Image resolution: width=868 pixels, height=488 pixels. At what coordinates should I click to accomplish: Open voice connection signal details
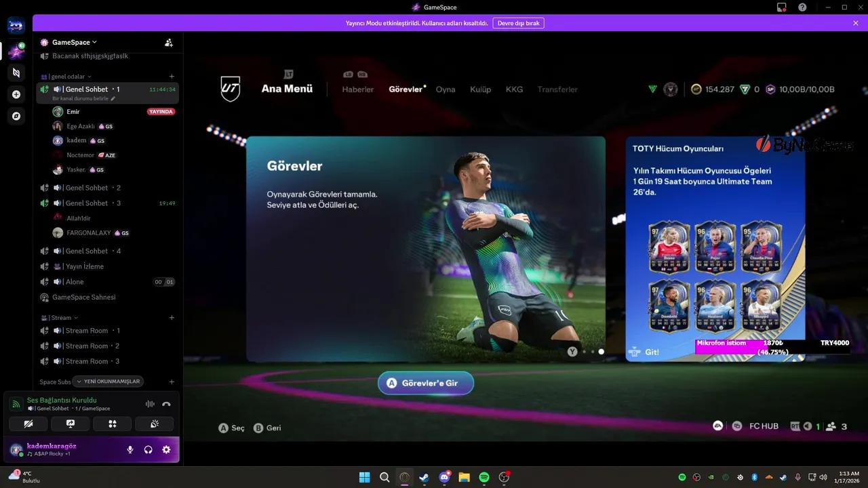click(x=16, y=404)
